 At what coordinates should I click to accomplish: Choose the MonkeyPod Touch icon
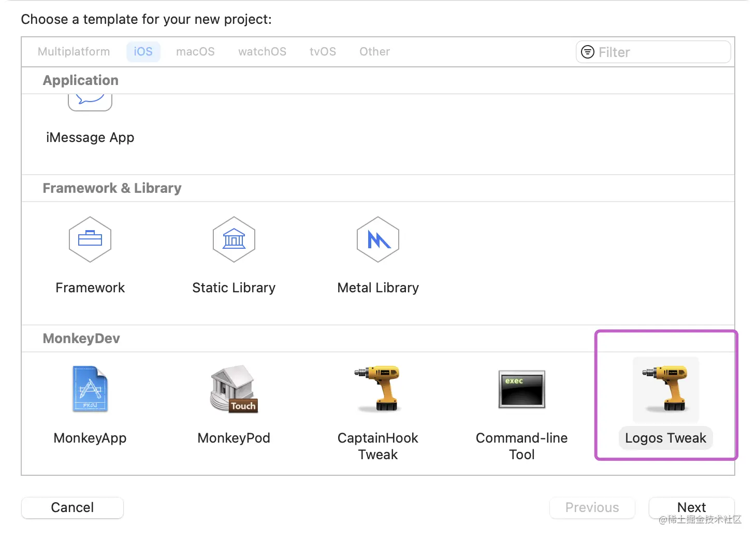(x=234, y=389)
